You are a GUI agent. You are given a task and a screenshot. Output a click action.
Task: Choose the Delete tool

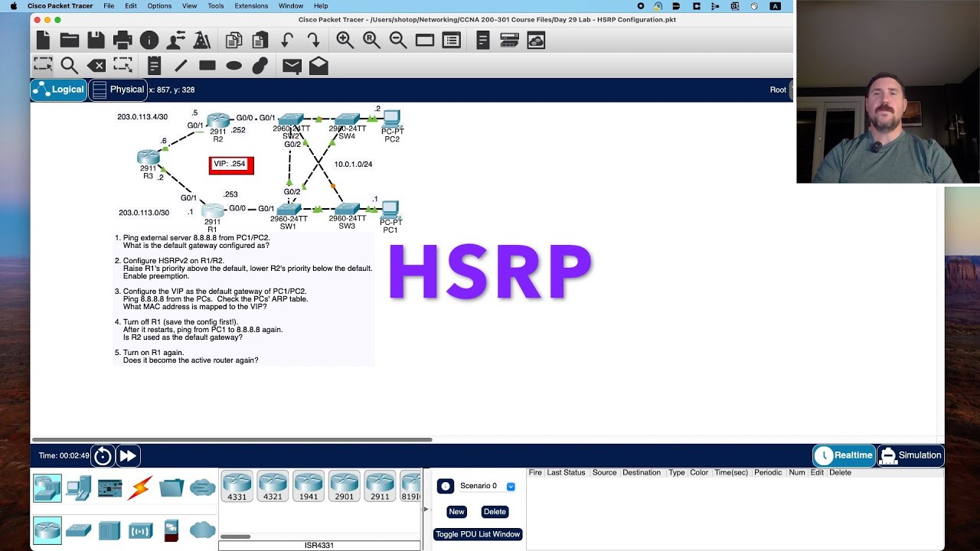point(96,66)
